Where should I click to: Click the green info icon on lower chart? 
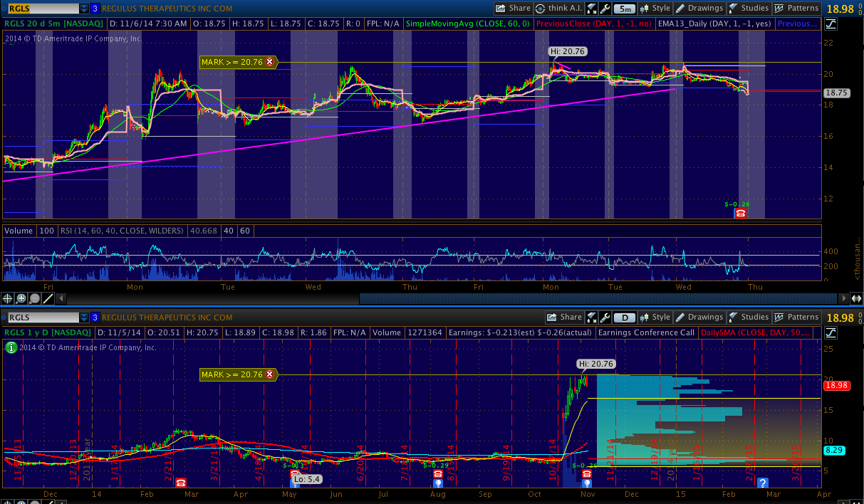(11, 347)
